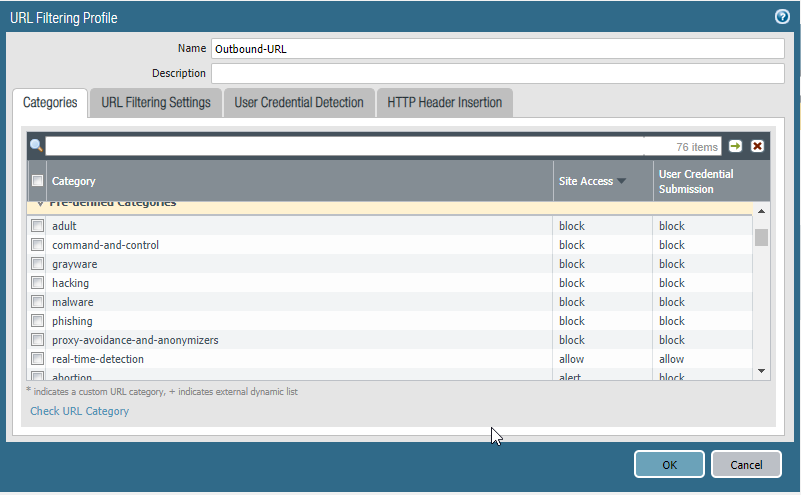The image size is (801, 495).
Task: Toggle the malware category checkbox
Action: pyautogui.click(x=38, y=302)
